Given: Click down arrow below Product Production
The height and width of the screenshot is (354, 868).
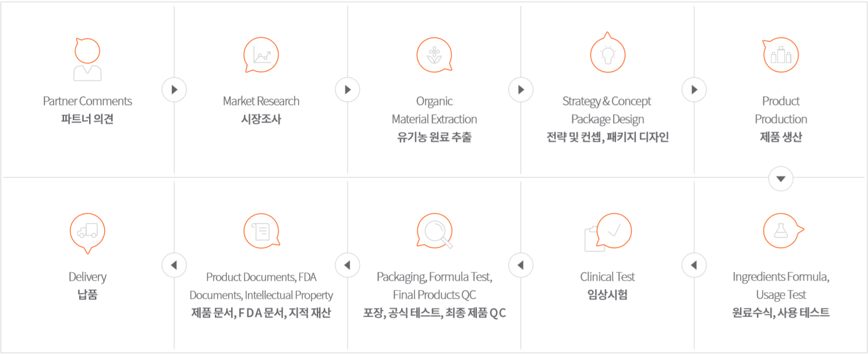Looking at the screenshot, I should tap(781, 179).
